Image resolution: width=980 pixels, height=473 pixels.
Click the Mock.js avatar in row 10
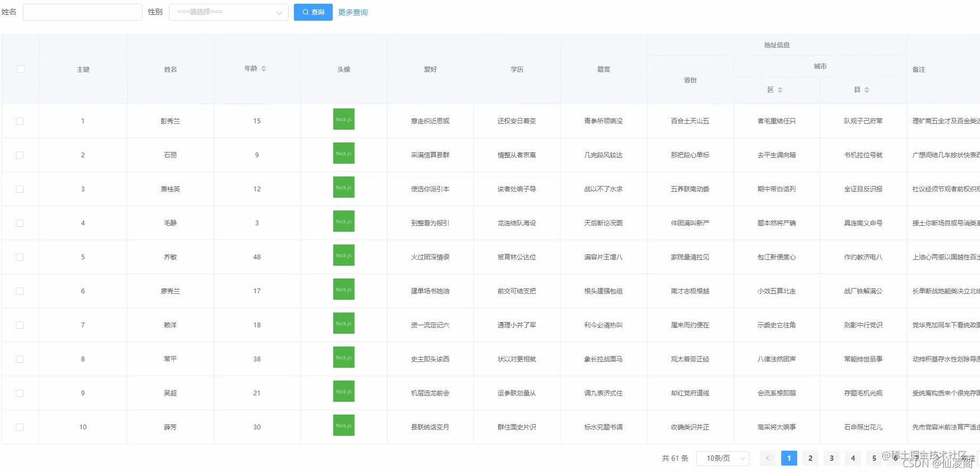click(344, 426)
